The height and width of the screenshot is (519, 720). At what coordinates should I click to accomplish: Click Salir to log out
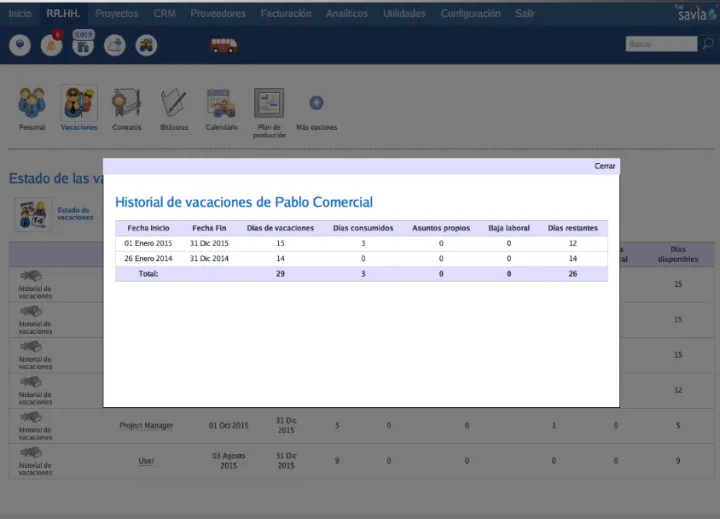[x=525, y=14]
